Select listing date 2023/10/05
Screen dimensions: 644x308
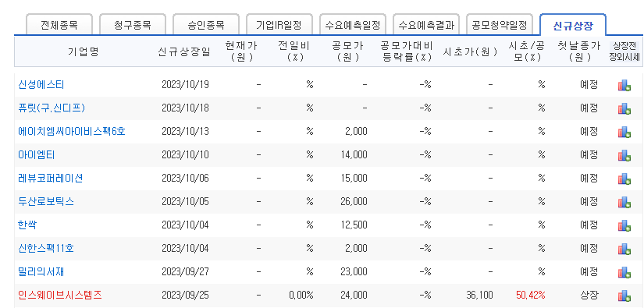click(185, 202)
